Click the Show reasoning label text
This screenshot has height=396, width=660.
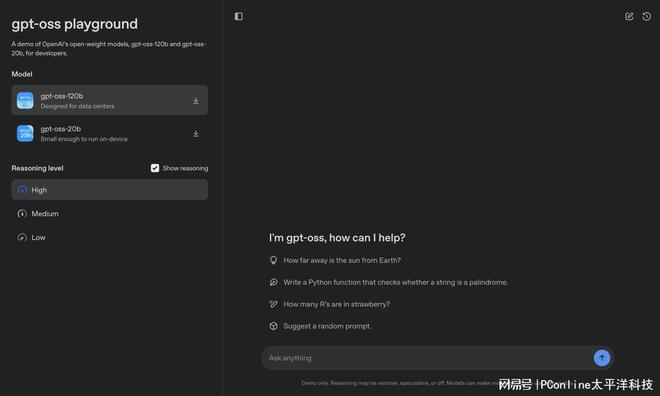pyautogui.click(x=185, y=168)
